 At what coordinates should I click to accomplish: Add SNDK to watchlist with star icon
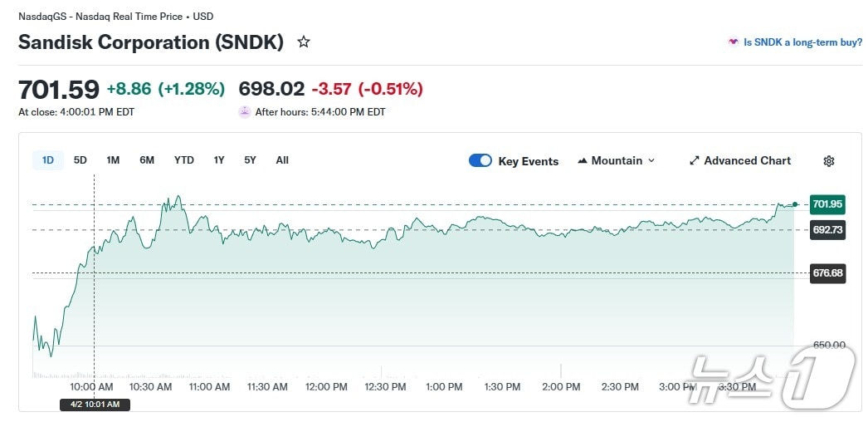(x=304, y=42)
